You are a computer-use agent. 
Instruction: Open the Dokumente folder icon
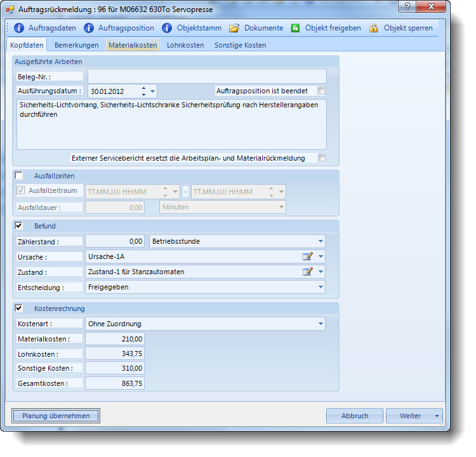click(234, 28)
